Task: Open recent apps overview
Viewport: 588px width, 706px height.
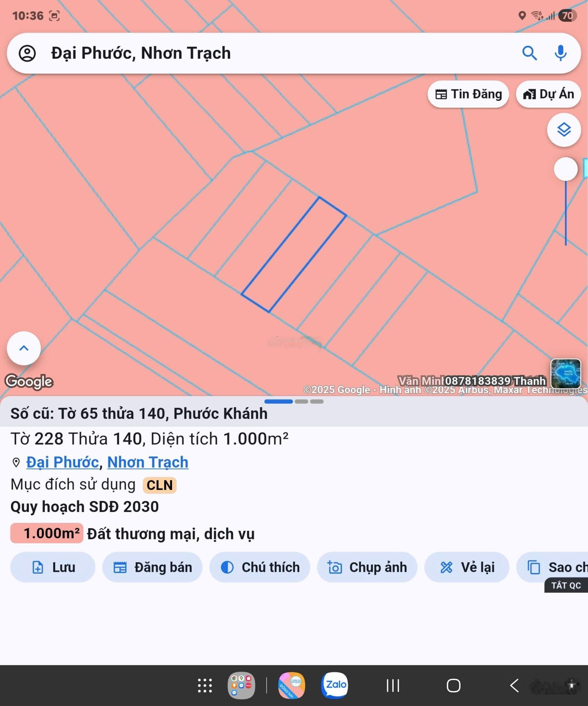Action: [392, 685]
